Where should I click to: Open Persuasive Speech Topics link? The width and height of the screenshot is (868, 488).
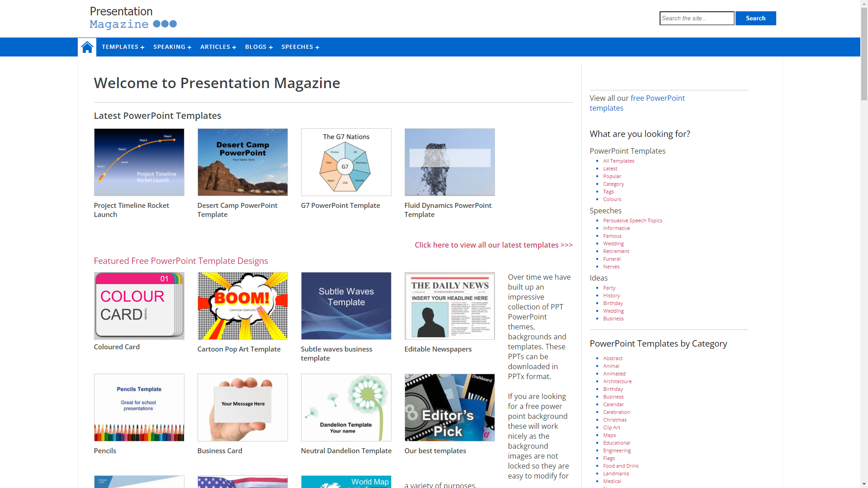pyautogui.click(x=632, y=221)
